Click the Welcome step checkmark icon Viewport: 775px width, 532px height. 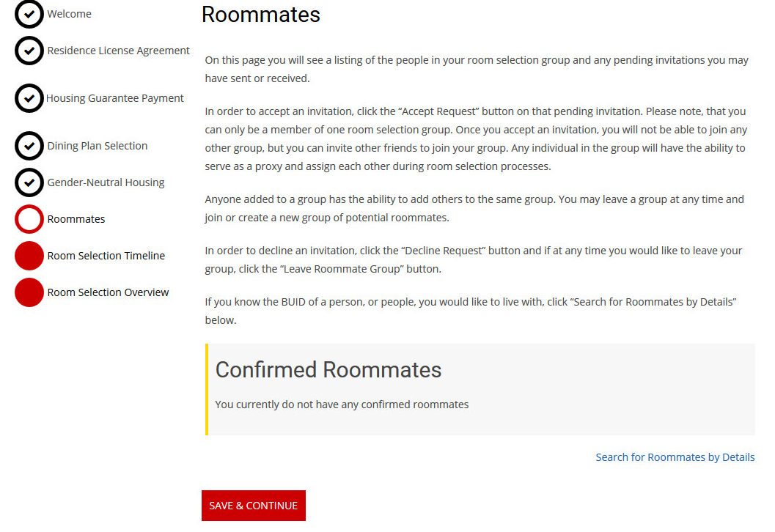point(29,14)
